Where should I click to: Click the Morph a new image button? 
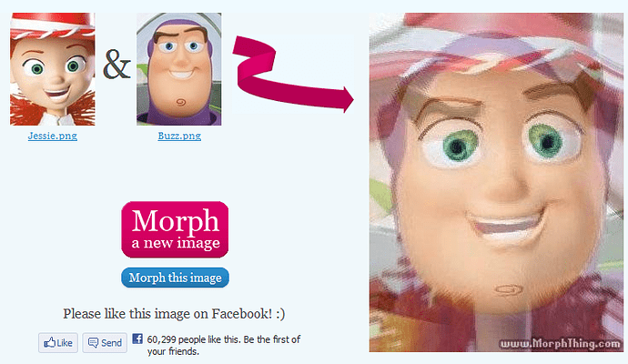click(175, 229)
